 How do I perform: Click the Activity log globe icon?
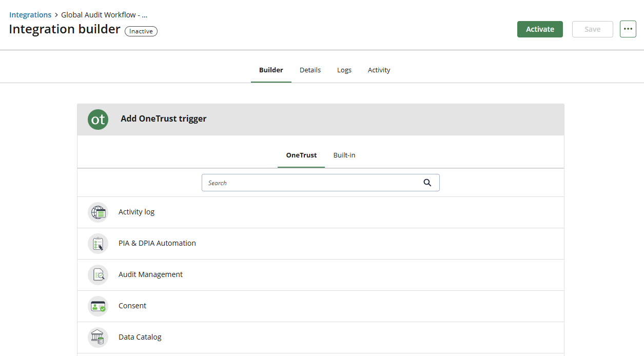(98, 212)
